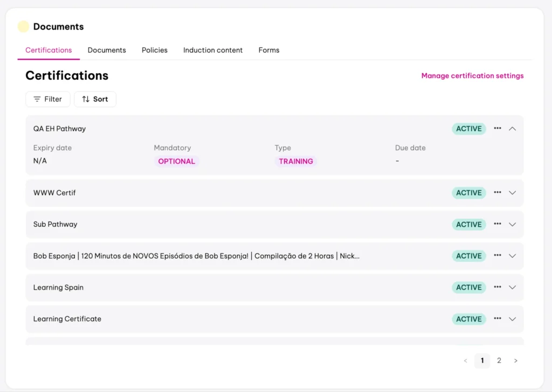Switch to the Policies tab
Viewport: 552px width, 392px height.
pos(155,50)
